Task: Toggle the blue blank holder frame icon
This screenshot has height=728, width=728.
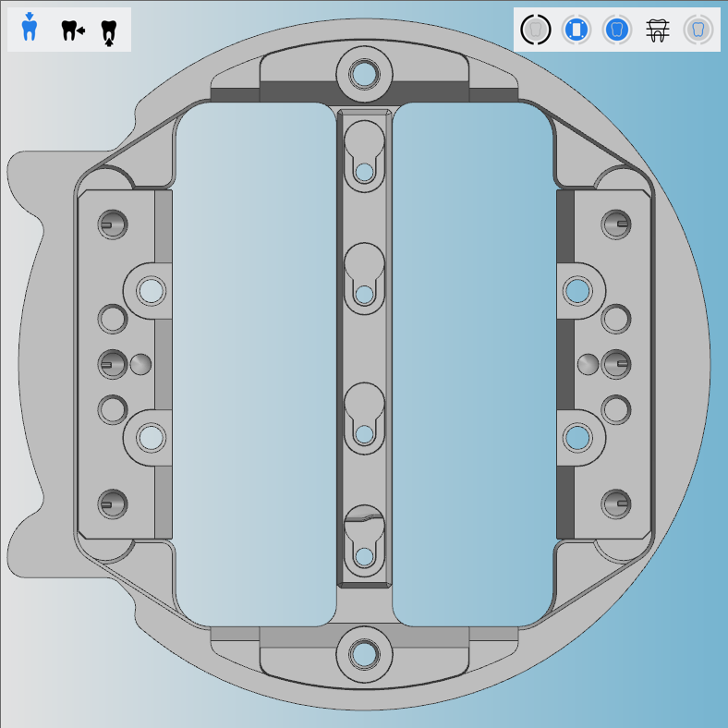Action: coord(576,30)
